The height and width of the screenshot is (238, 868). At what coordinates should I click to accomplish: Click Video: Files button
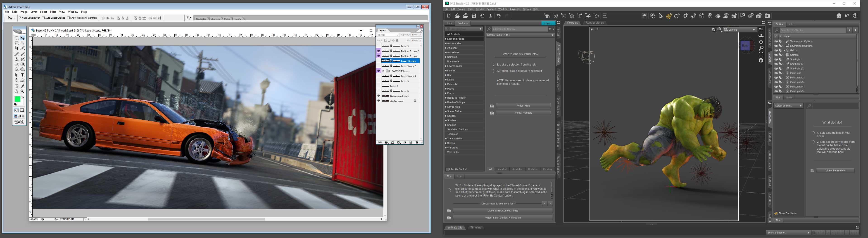(x=523, y=106)
